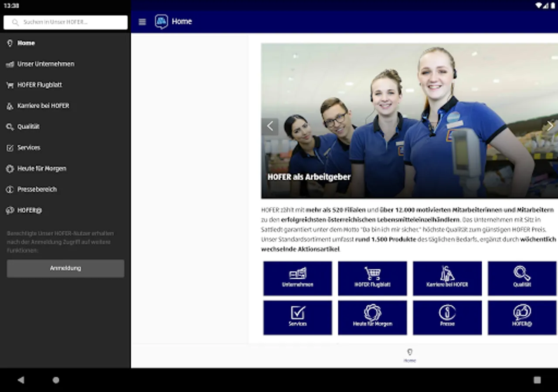This screenshot has height=392, width=558.
Task: Open the HOFER@ tile
Action: pyautogui.click(x=522, y=318)
